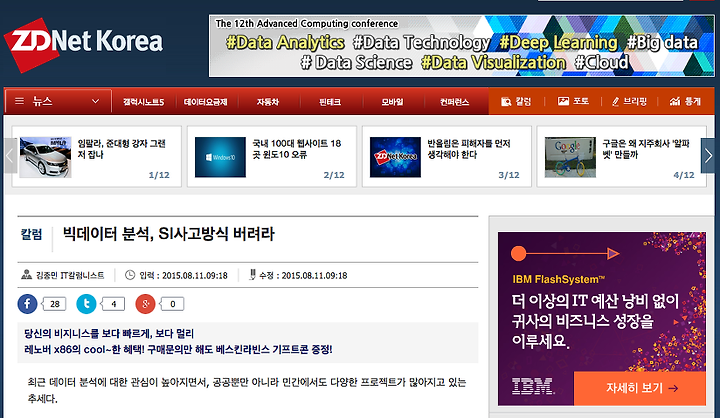Open the Google bike thumbnail
The width and height of the screenshot is (720, 418).
[570, 157]
